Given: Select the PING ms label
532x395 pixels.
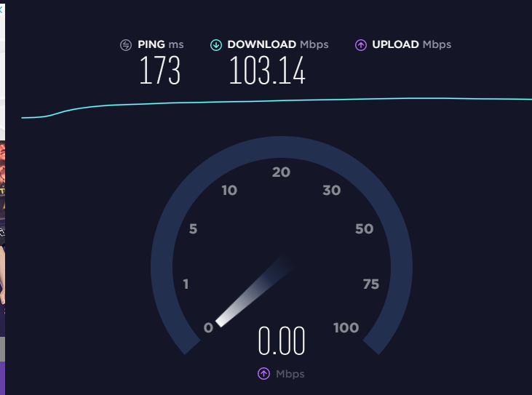Looking at the screenshot, I should click(161, 44).
